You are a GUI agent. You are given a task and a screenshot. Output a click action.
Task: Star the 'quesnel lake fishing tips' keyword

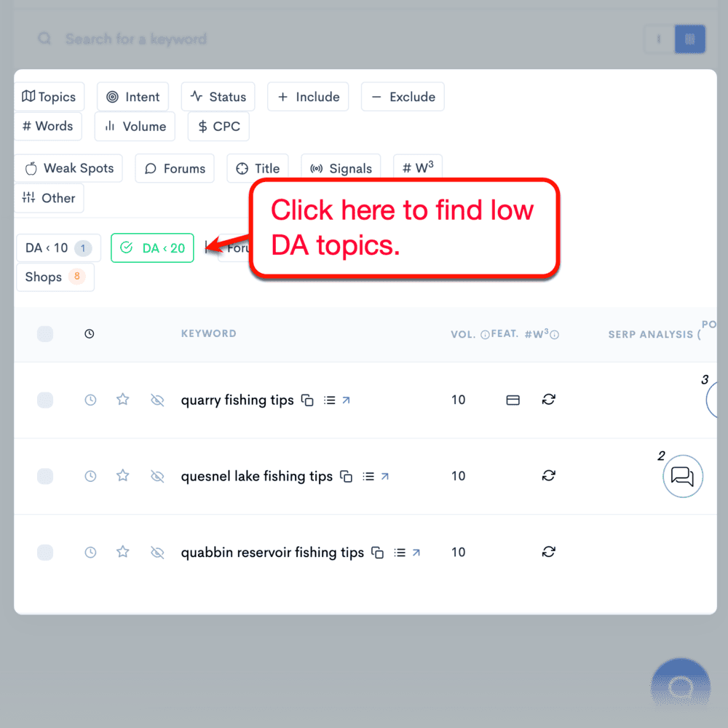[123, 475]
